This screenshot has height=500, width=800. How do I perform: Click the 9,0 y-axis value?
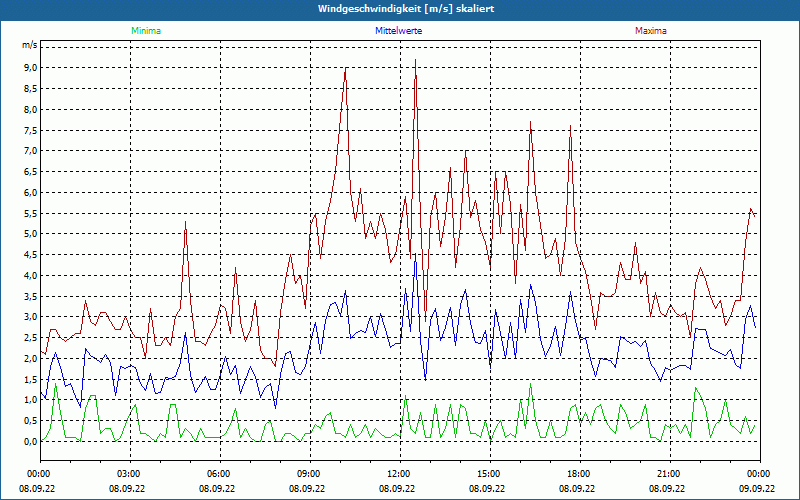tap(31, 68)
